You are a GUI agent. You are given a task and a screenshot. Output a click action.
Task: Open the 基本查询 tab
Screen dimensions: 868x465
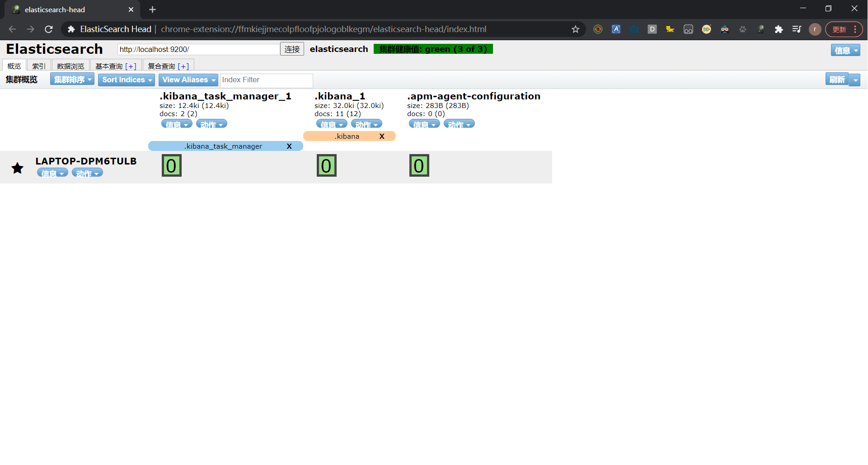(x=109, y=66)
